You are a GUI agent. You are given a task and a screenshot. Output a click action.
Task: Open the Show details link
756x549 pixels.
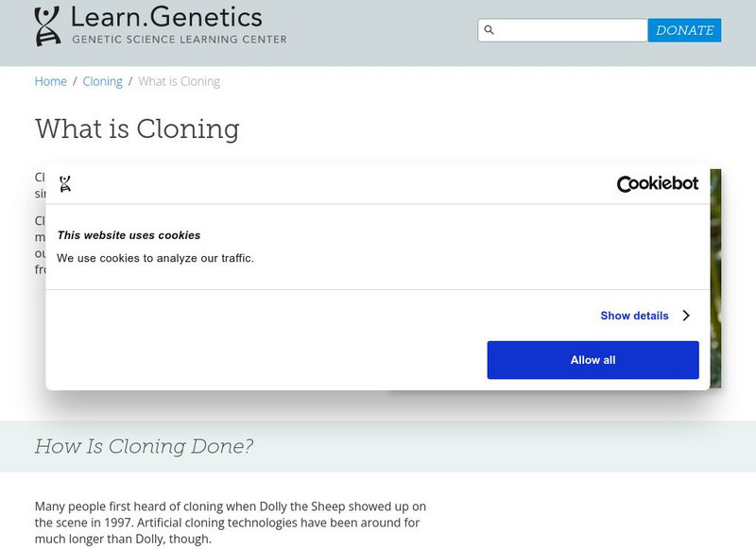tap(634, 316)
